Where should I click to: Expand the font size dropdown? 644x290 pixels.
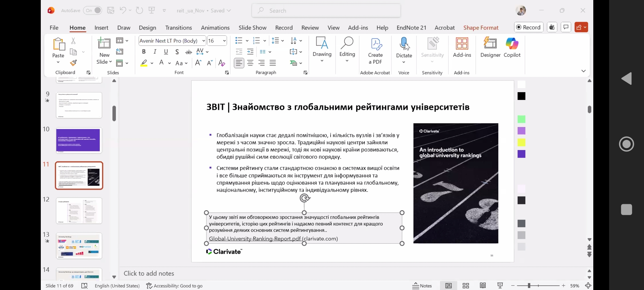point(224,41)
